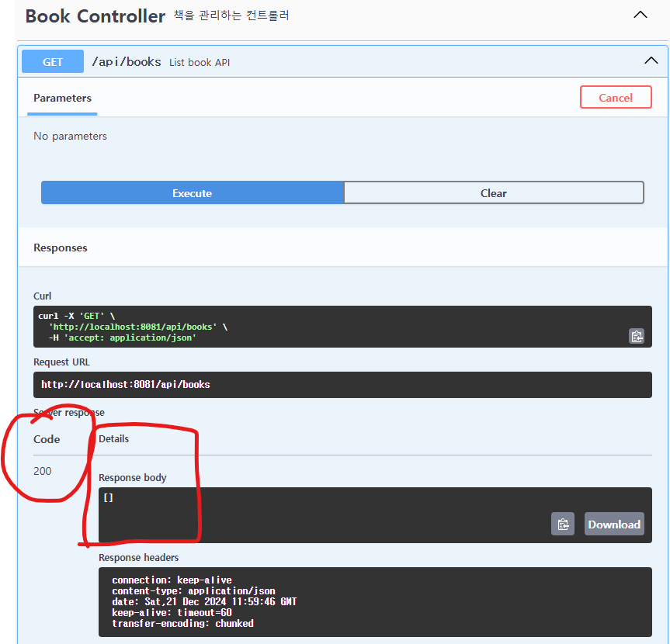Screen dimensions: 670x644
Task: Copy the response body to clipboard
Action: (563, 524)
